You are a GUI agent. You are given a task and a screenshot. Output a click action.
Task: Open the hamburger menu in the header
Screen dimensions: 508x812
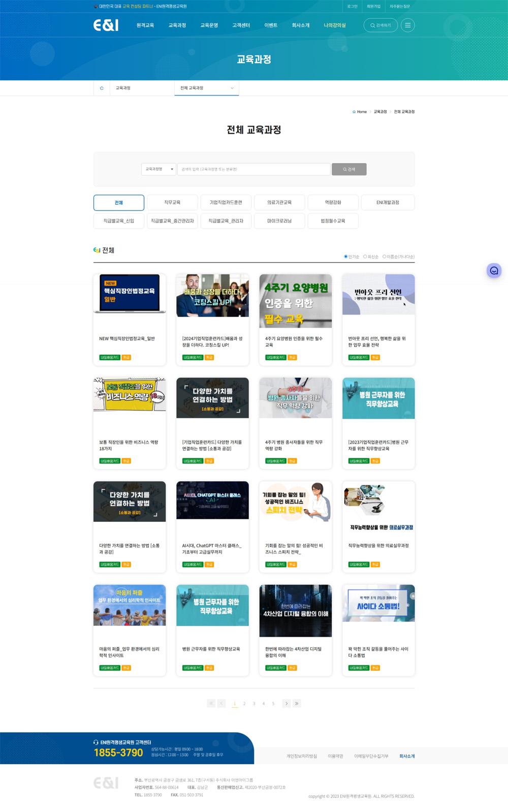(x=407, y=25)
